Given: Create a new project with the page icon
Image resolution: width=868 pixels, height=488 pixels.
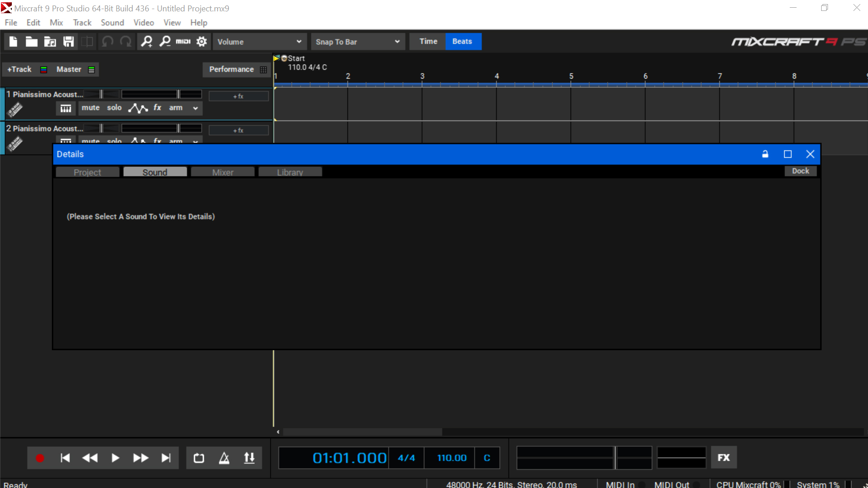Looking at the screenshot, I should (x=13, y=42).
